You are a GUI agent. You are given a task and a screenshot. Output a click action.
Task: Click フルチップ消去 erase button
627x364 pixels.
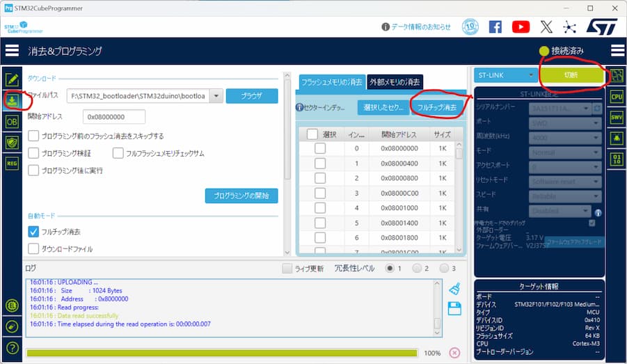click(436, 107)
